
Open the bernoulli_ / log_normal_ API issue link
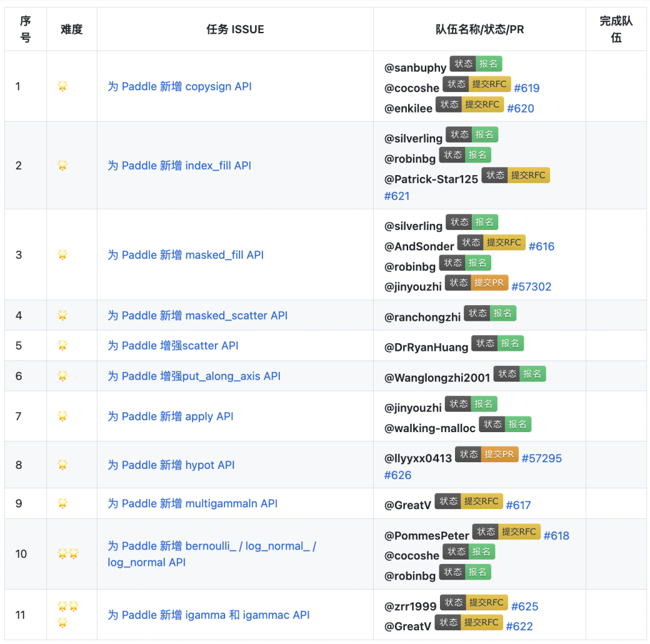(212, 554)
